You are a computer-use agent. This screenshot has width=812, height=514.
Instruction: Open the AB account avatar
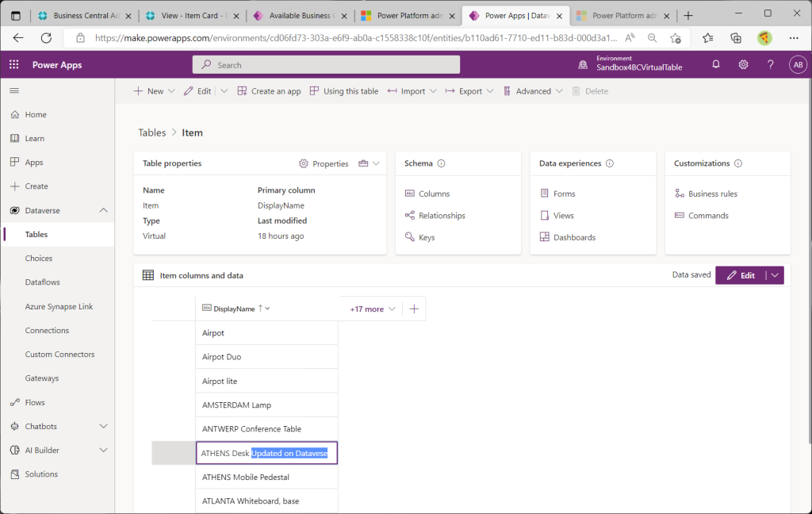tap(798, 65)
